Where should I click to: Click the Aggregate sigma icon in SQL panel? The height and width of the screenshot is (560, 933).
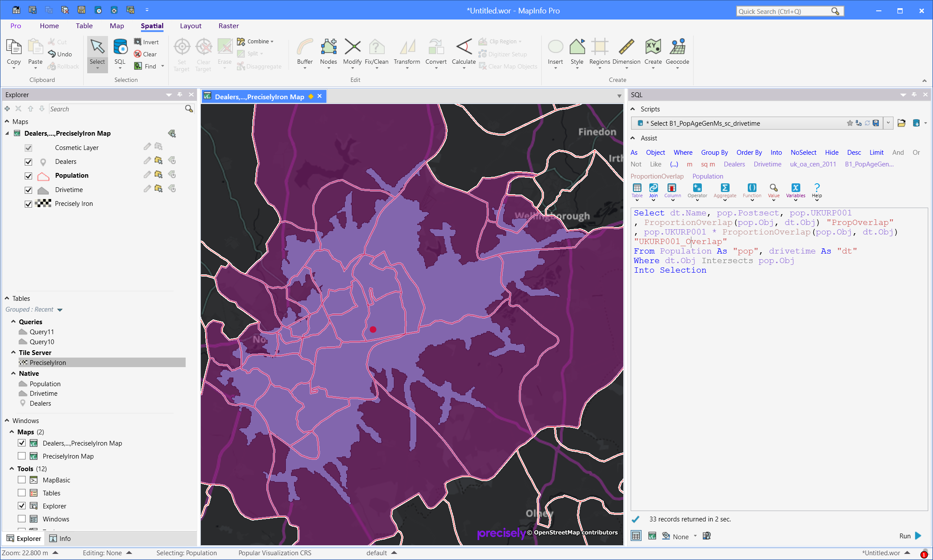pos(725,188)
